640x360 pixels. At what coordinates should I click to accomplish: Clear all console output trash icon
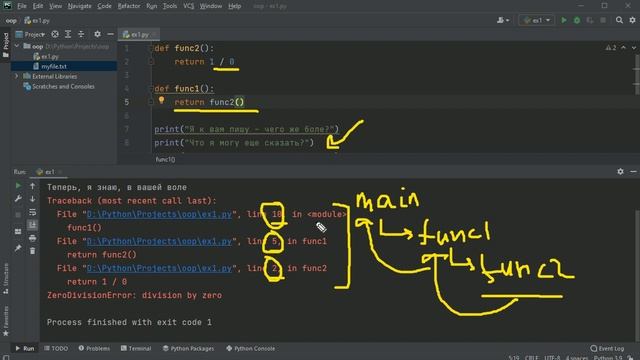point(33,251)
